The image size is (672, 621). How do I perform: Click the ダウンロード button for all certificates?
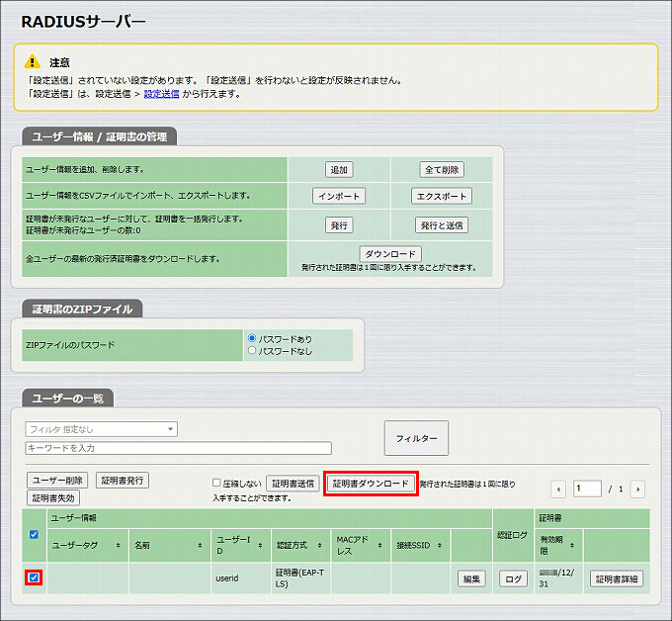390,254
